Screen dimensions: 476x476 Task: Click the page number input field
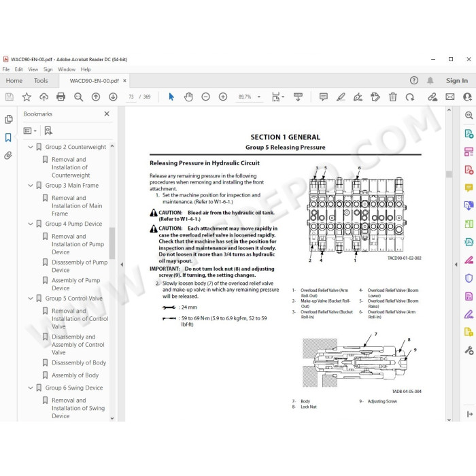[131, 97]
